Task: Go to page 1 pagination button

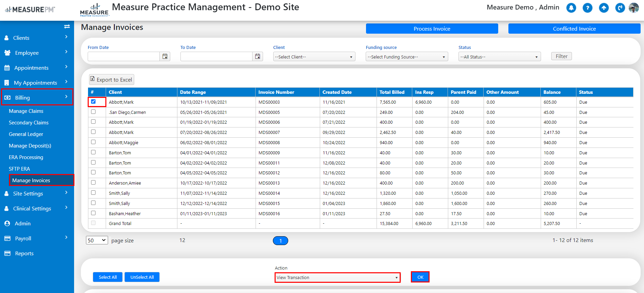Action: 280,241
